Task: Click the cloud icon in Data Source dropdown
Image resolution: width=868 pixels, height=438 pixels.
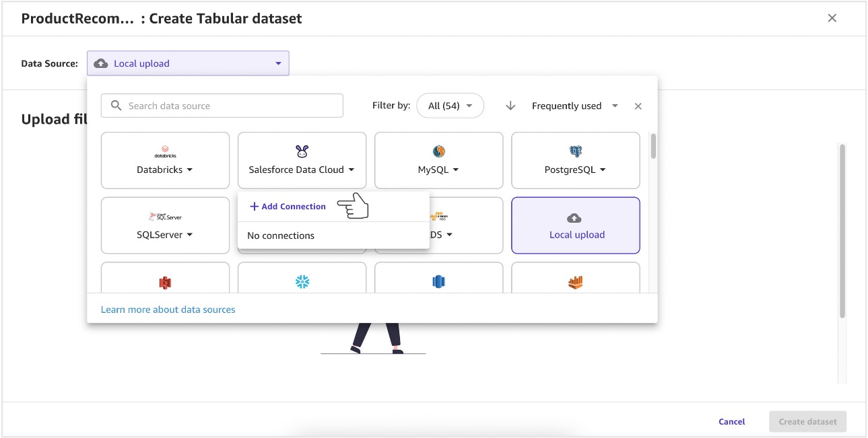Action: pos(101,63)
